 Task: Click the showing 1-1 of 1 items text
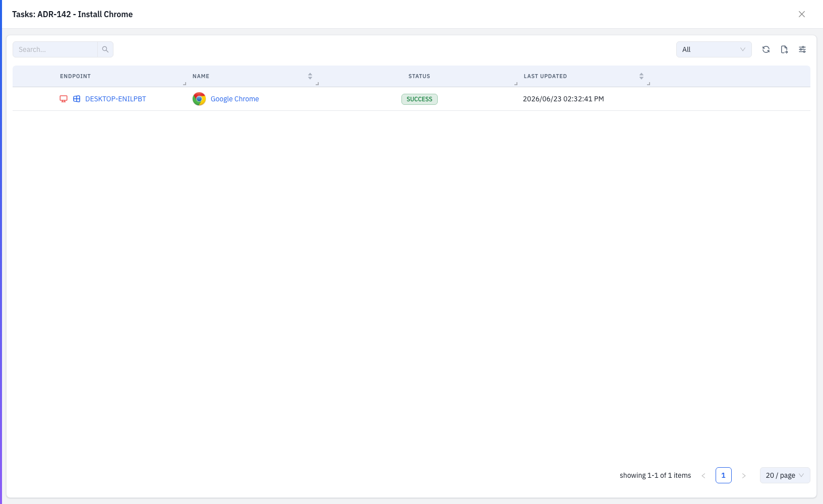pyautogui.click(x=656, y=475)
